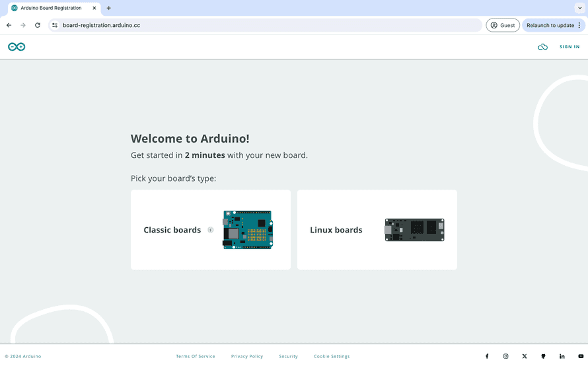Click the Classic boards info icon
The height and width of the screenshot is (368, 588).
[211, 230]
